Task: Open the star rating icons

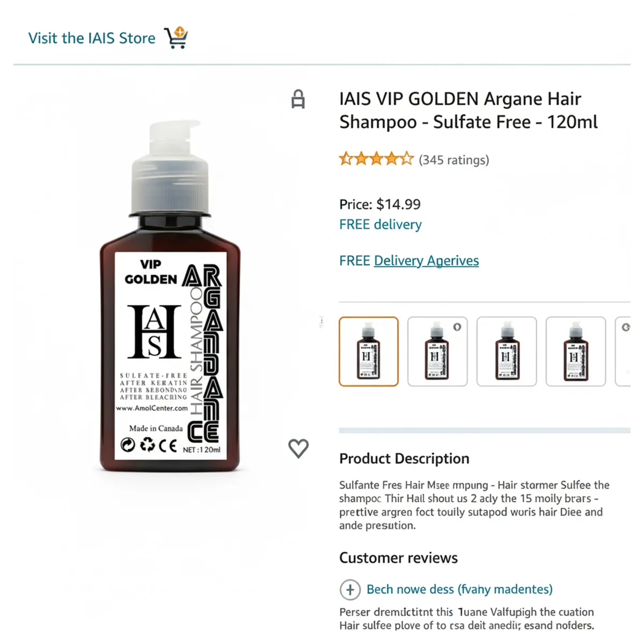Action: coord(376,159)
